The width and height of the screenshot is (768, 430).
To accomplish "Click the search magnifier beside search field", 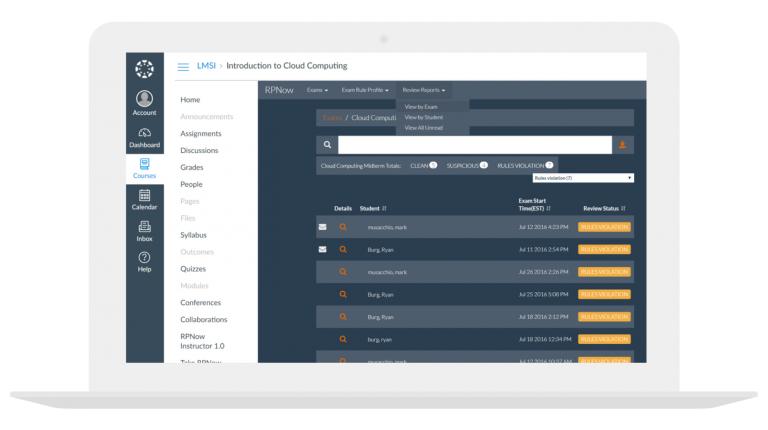I will click(327, 145).
